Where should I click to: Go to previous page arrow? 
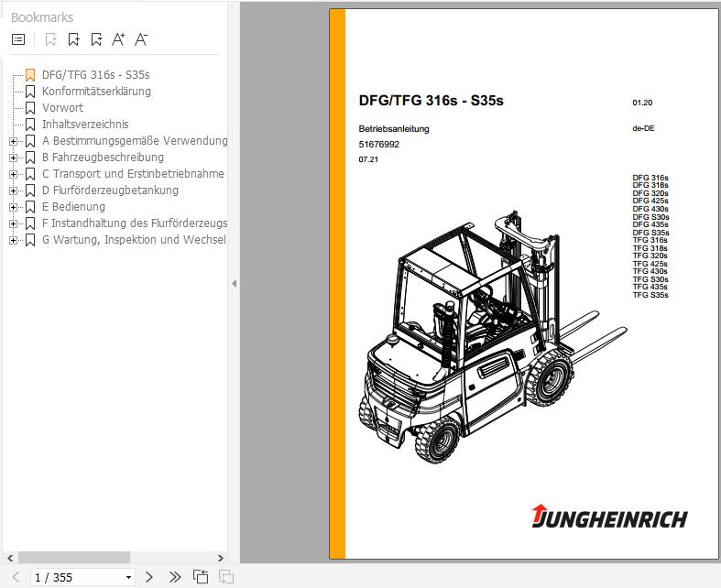16,577
